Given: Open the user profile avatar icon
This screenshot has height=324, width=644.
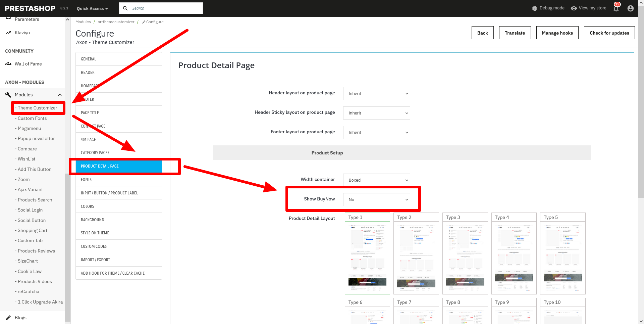Looking at the screenshot, I should 631,8.
